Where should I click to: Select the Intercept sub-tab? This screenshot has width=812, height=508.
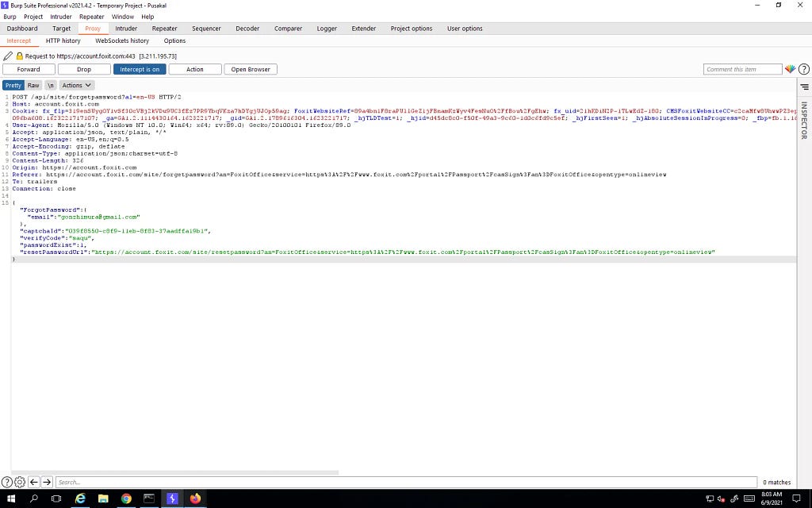(19, 40)
